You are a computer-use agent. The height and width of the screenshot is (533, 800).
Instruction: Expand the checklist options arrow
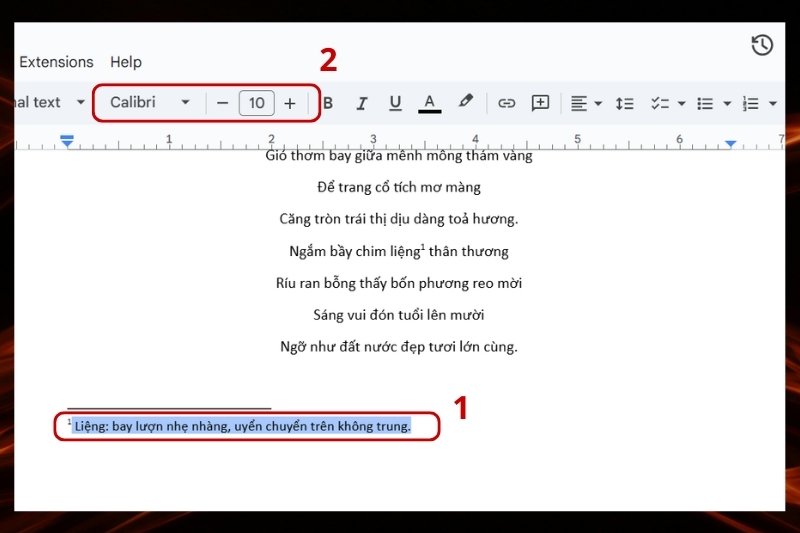(681, 104)
